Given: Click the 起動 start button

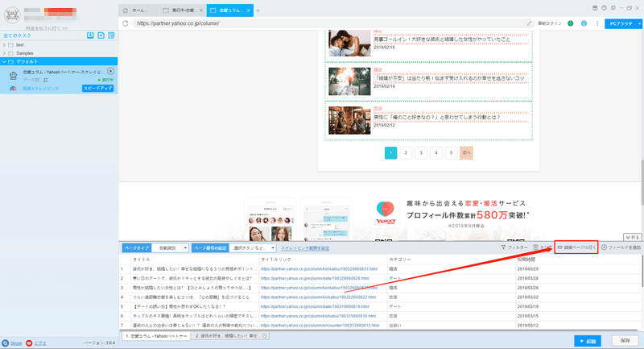Looking at the screenshot, I should click(588, 341).
